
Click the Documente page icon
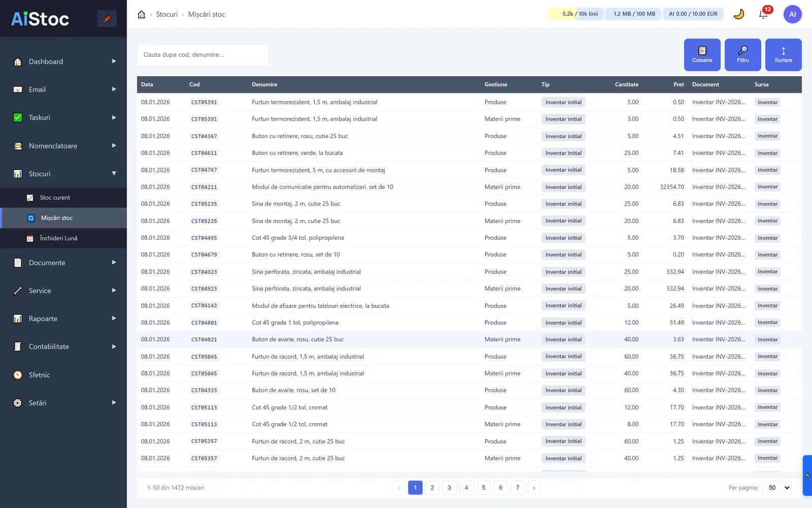18,263
